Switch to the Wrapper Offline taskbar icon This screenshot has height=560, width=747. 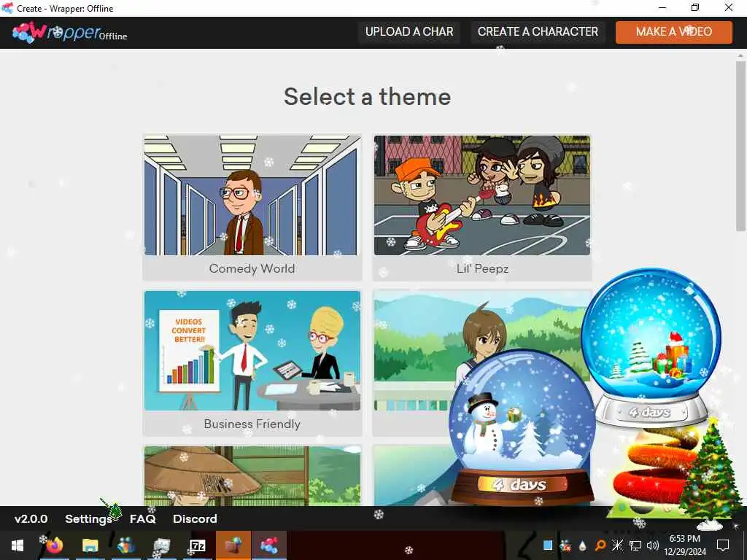269,545
